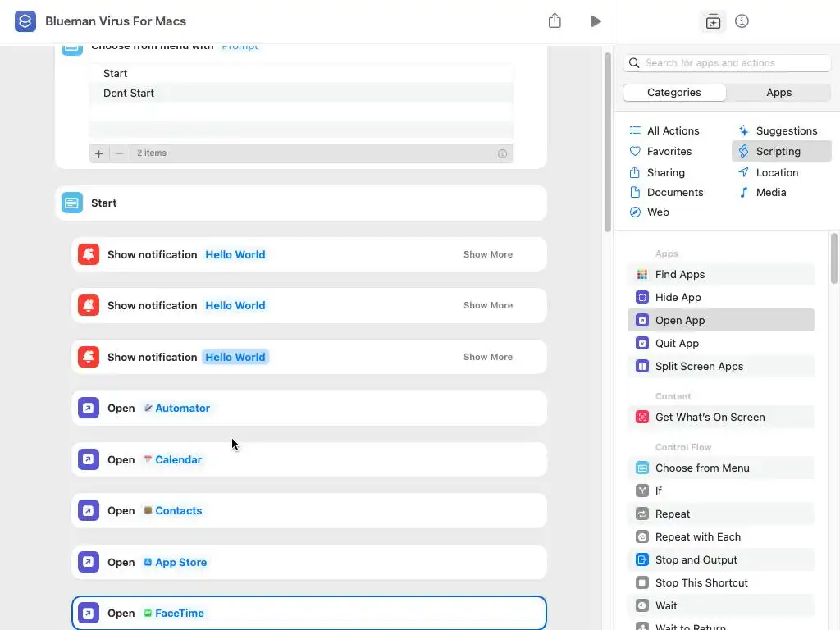Add a menu item with plus button

point(99,153)
